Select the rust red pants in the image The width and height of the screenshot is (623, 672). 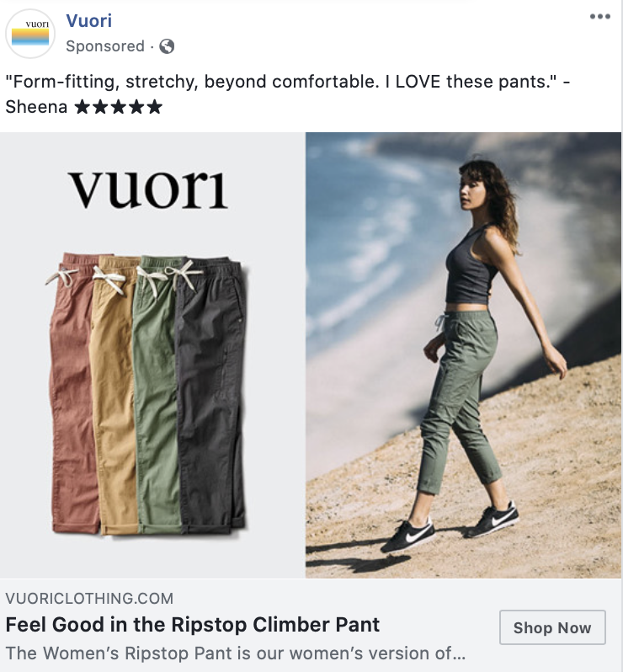click(71, 394)
